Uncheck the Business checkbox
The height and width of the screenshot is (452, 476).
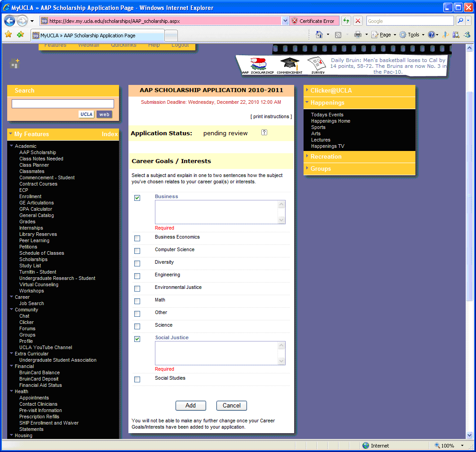[x=137, y=198]
